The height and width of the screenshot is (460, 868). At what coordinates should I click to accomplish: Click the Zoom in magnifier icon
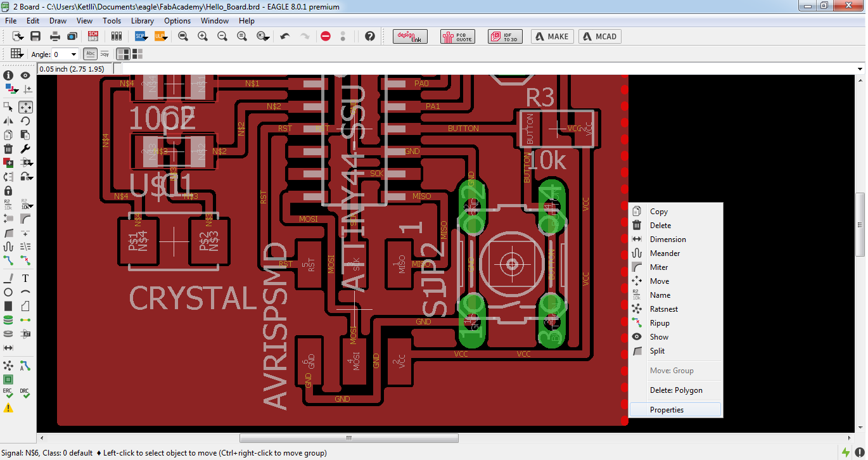(x=203, y=36)
